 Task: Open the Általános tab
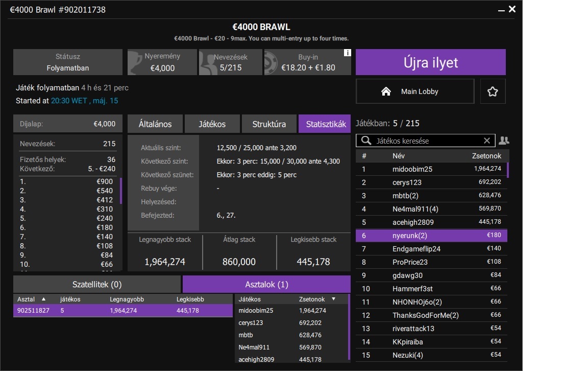[x=155, y=124]
